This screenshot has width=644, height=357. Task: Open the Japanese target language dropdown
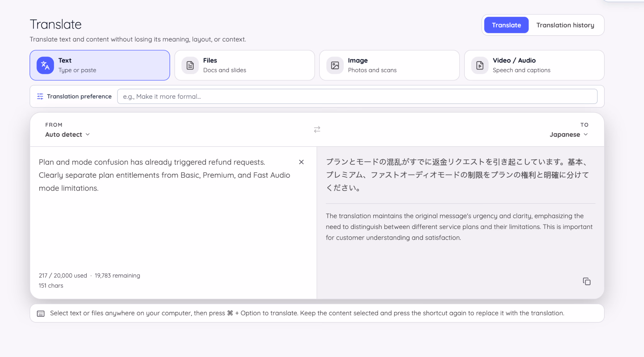pos(569,134)
